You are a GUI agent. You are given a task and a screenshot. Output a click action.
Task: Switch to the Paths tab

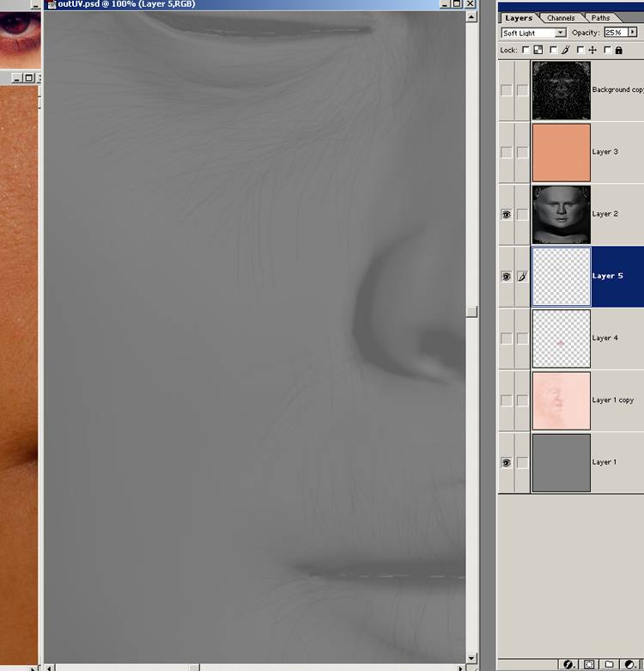click(x=601, y=17)
